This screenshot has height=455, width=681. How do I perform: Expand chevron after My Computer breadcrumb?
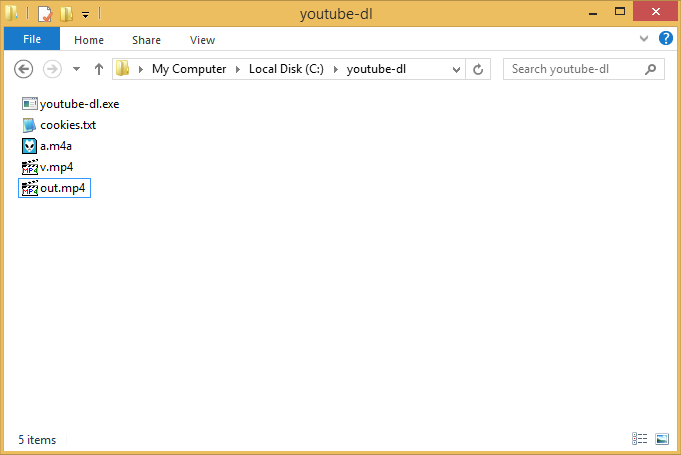tap(238, 69)
